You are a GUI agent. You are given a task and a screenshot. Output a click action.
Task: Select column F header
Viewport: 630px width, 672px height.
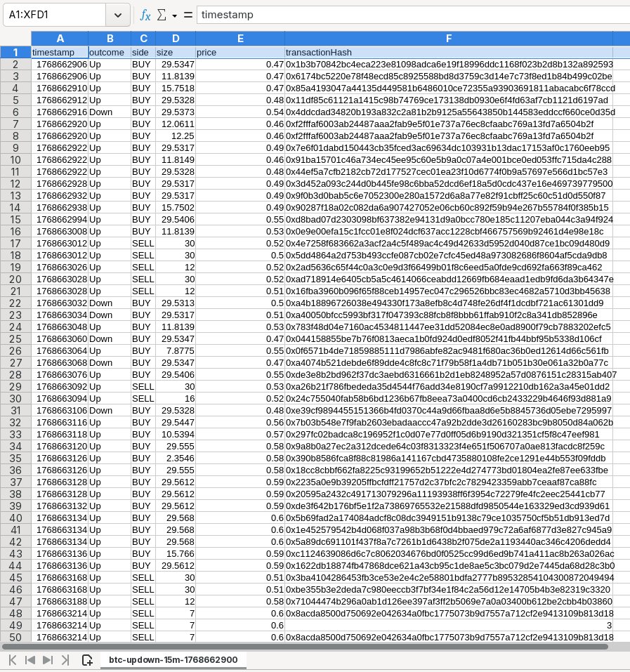point(449,39)
